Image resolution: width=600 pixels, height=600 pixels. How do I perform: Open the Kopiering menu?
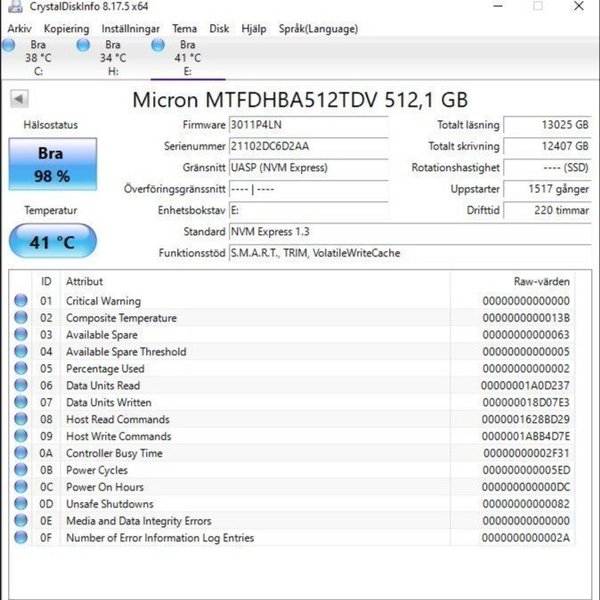pos(66,29)
